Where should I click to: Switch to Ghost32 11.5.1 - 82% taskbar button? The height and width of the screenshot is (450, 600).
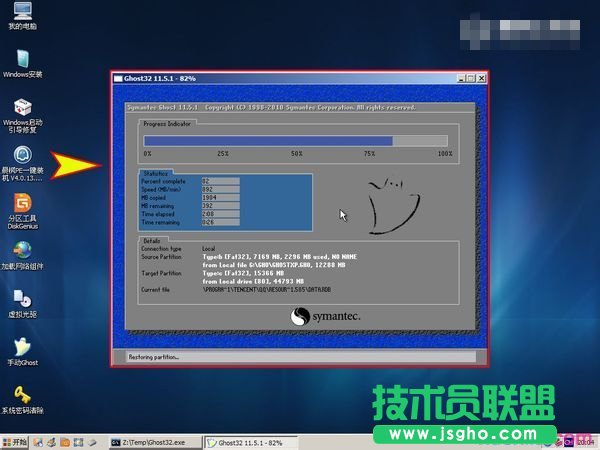250,442
